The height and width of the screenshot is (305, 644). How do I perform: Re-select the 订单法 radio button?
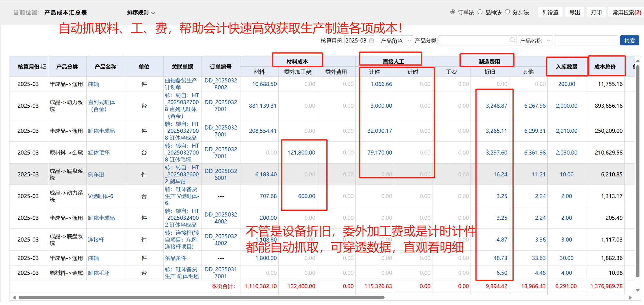click(x=453, y=12)
